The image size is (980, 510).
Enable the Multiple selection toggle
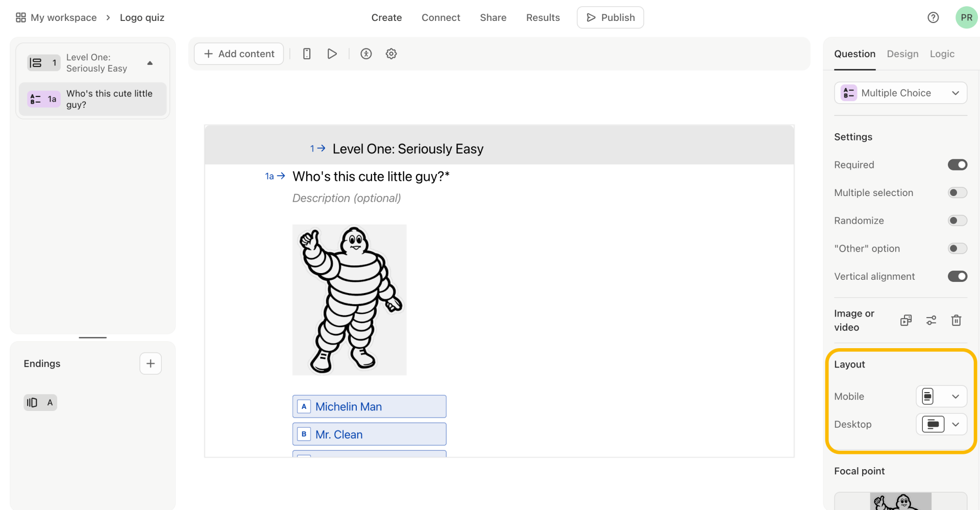point(957,192)
